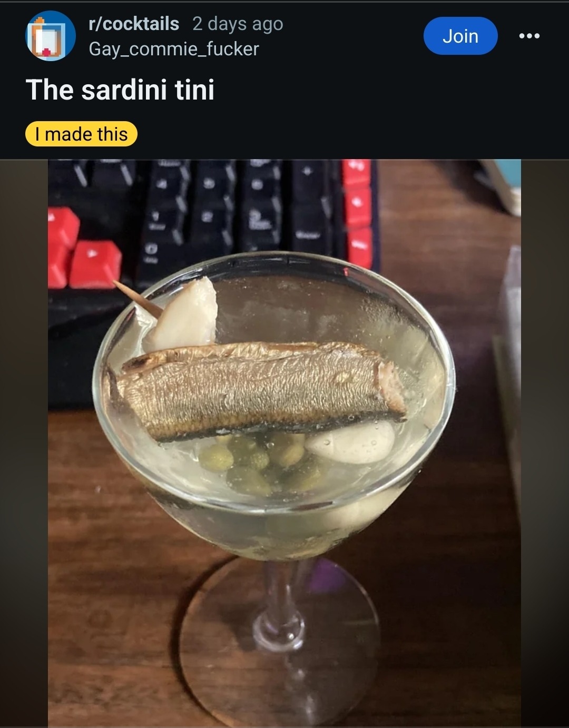Tap the red keycaps in the photo
569x728 pixels.
click(x=84, y=249)
